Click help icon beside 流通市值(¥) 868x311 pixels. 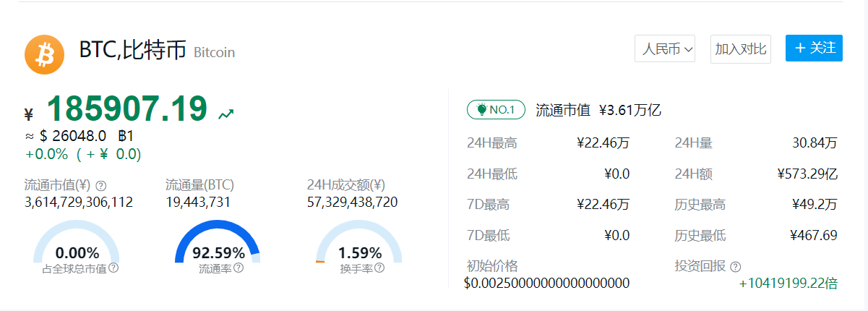pos(101,185)
